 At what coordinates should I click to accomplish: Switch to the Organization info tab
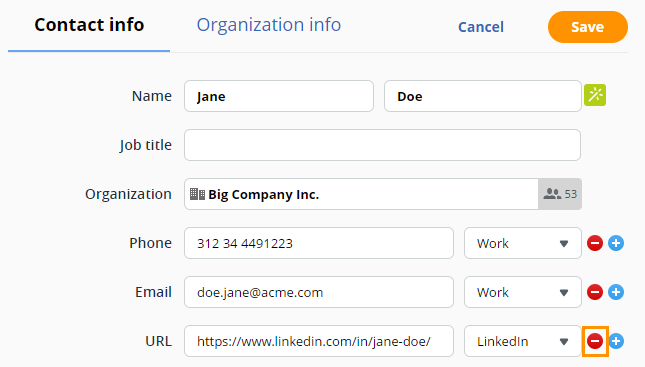click(x=269, y=25)
